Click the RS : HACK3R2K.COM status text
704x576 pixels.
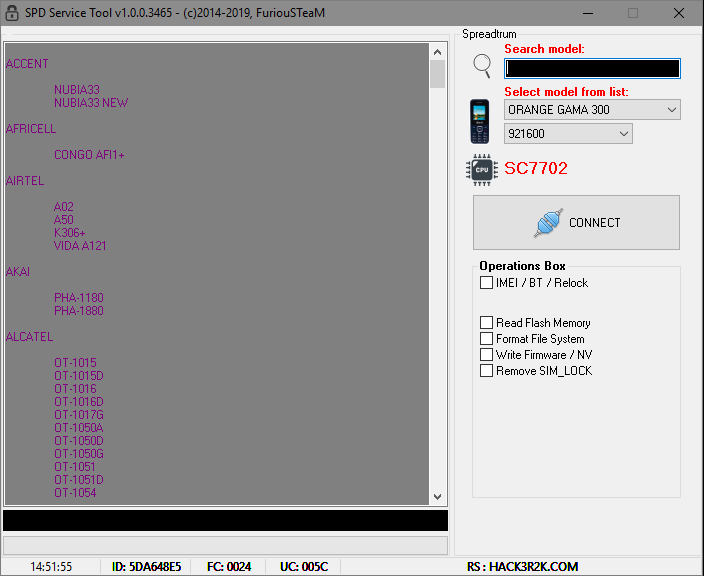pyautogui.click(x=522, y=567)
